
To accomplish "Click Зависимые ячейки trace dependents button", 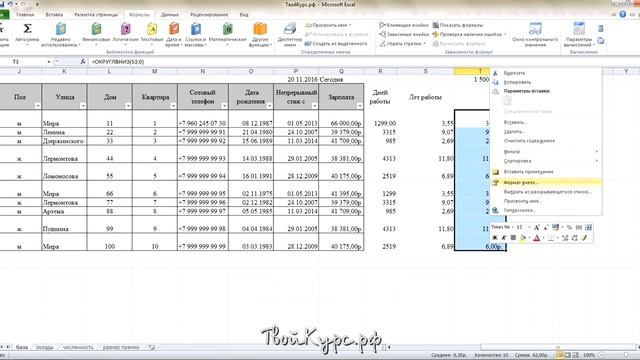I will point(404,34).
